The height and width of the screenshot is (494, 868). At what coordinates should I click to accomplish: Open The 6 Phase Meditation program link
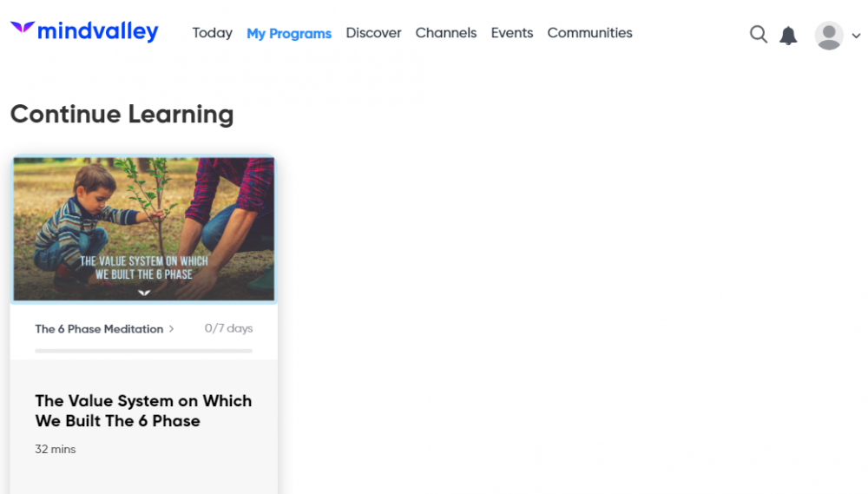(x=99, y=329)
